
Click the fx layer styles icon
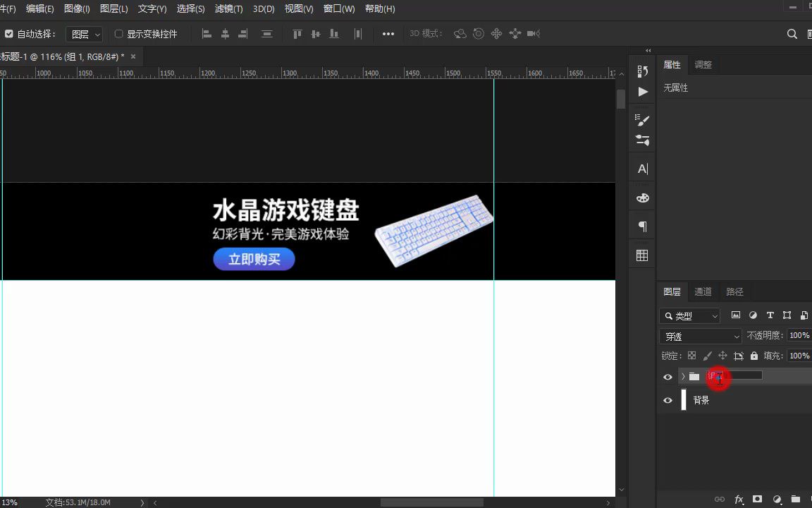pyautogui.click(x=739, y=500)
